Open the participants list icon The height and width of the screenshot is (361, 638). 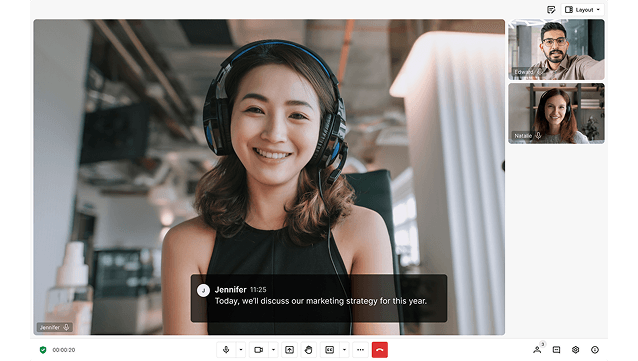(537, 350)
